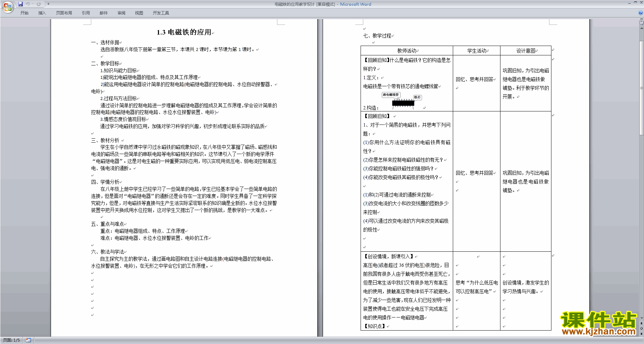Open the 开发工具 tab

click(x=161, y=13)
